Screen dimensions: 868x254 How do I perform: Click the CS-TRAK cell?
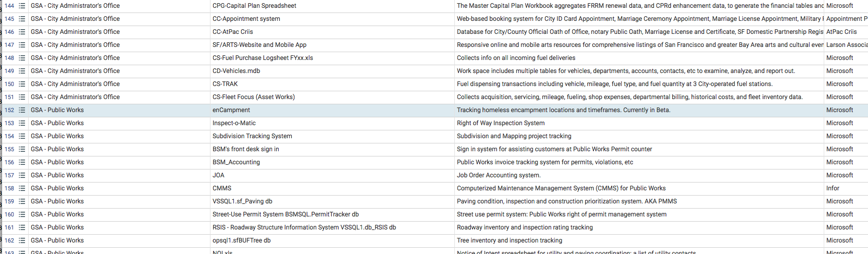[x=332, y=84]
